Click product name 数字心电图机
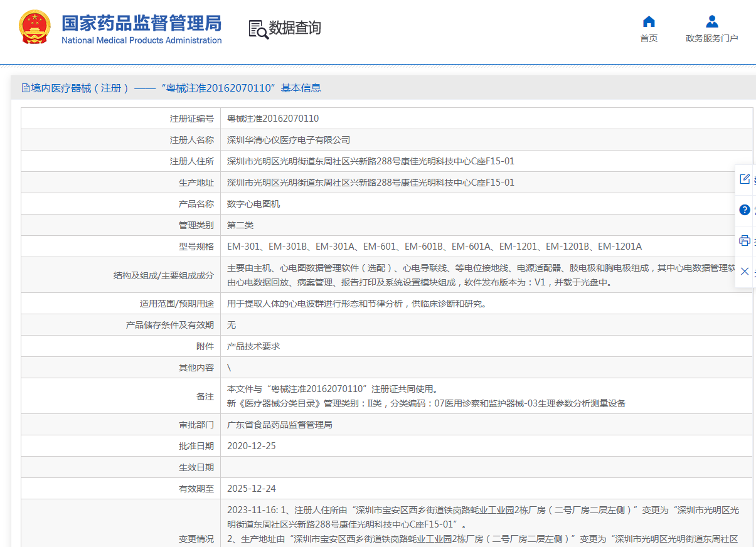The image size is (756, 547). 253,204
